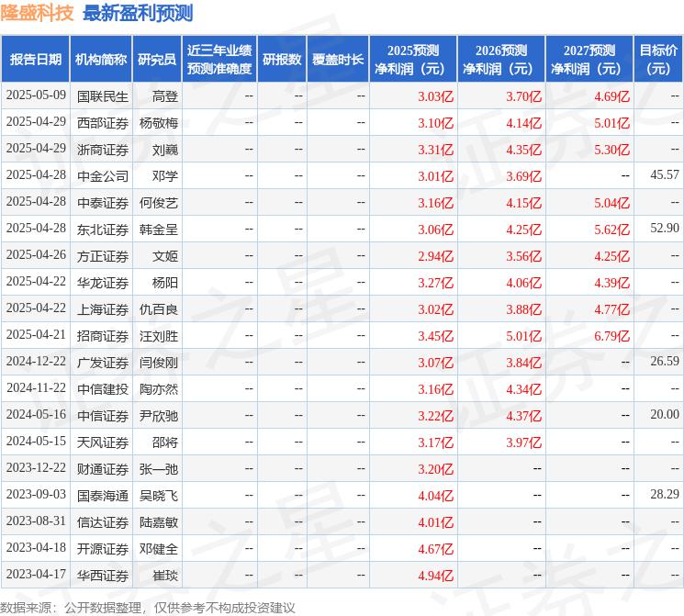Viewport: 684px width, 616px height.
Task: Click 2025 forecast 3.03亿
Action: pyautogui.click(x=435, y=96)
